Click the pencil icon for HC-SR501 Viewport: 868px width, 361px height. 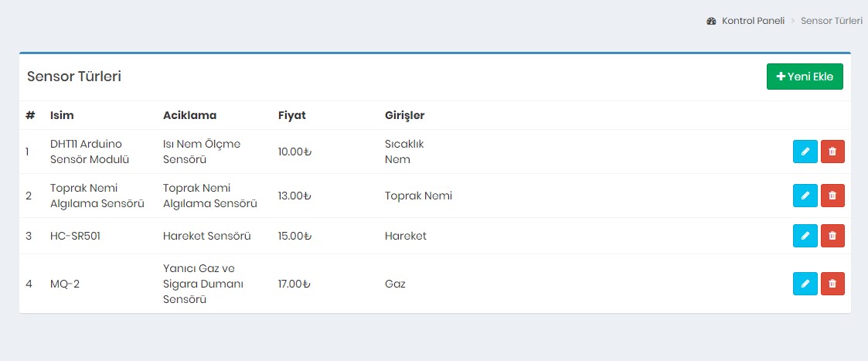[805, 236]
